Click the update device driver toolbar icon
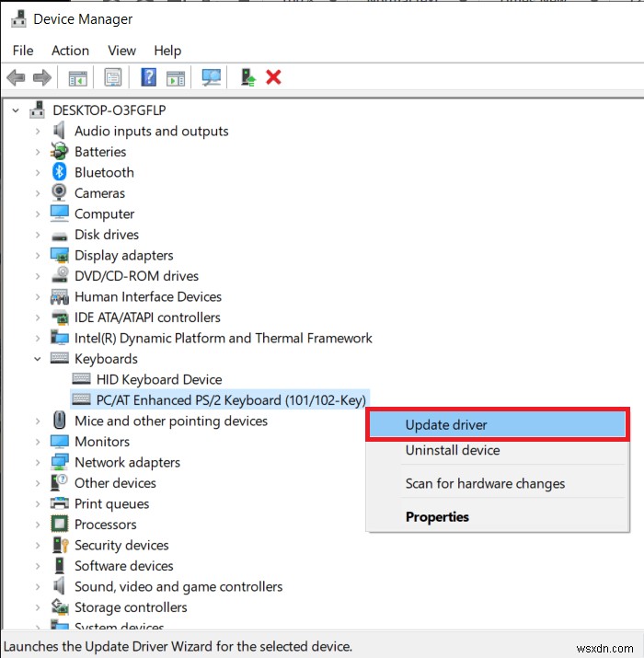Image resolution: width=644 pixels, height=658 pixels. 248,77
